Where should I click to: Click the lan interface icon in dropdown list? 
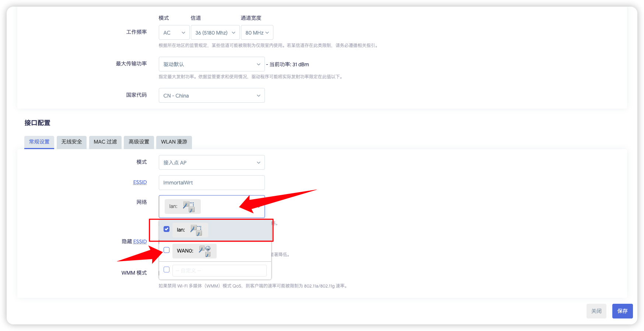(196, 230)
